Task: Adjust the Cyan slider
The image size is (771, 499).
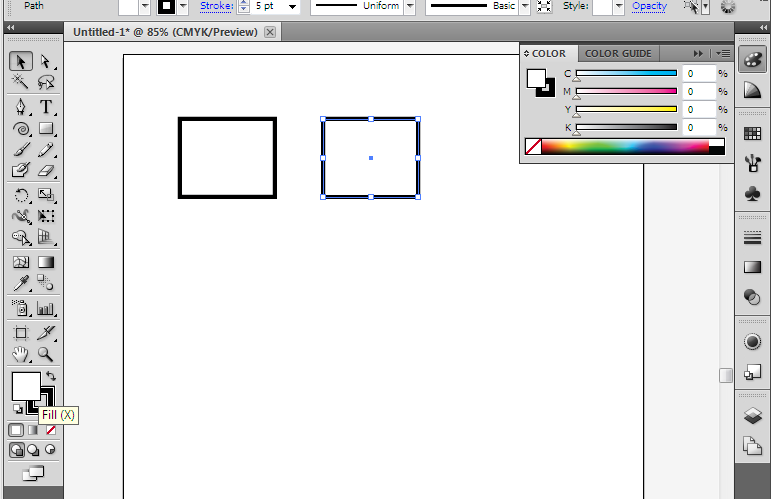Action: point(626,73)
